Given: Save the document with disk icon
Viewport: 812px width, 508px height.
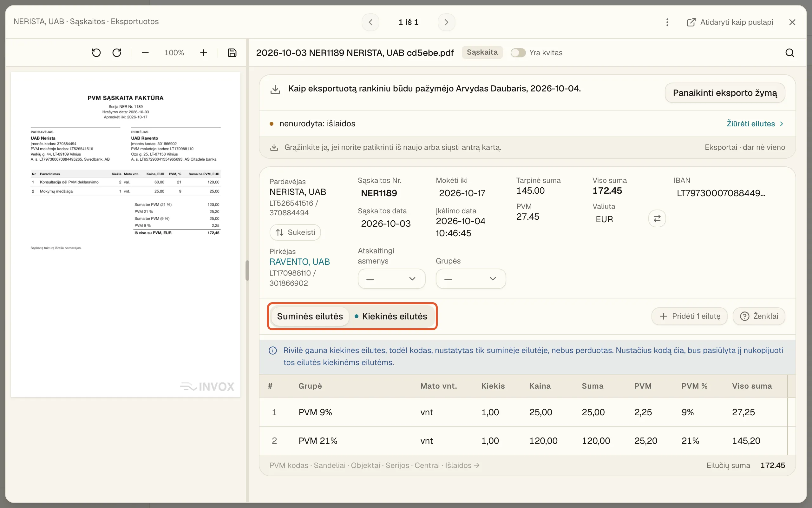Looking at the screenshot, I should pos(232,53).
